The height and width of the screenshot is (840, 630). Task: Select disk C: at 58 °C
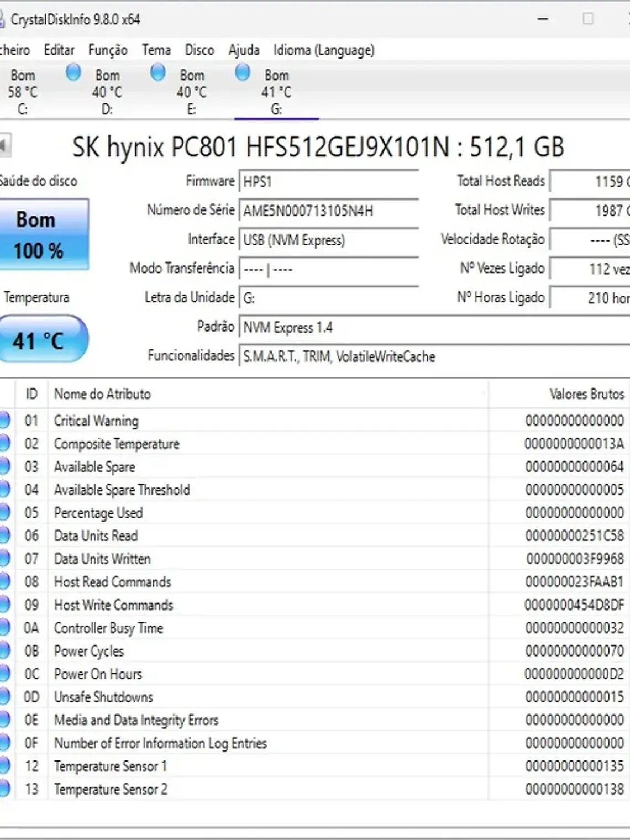point(23,92)
